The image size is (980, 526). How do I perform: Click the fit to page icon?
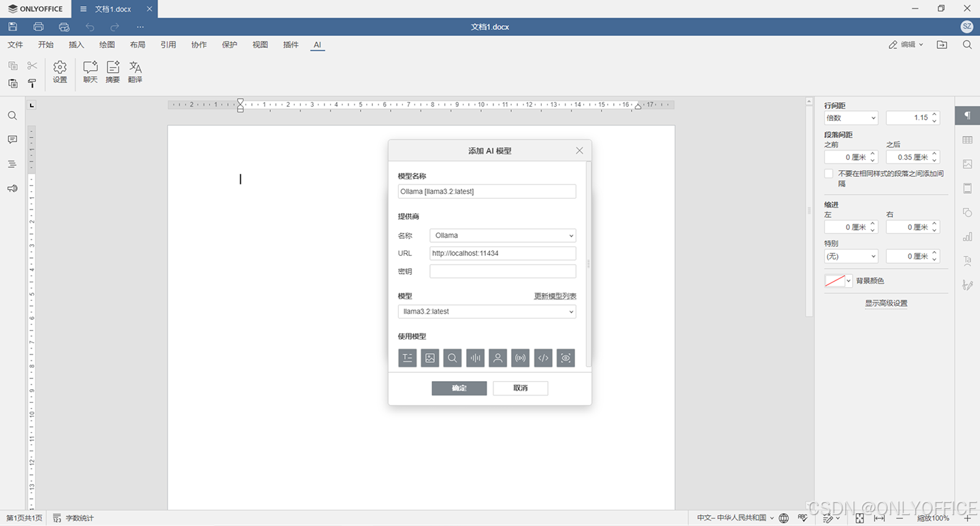tap(860, 519)
